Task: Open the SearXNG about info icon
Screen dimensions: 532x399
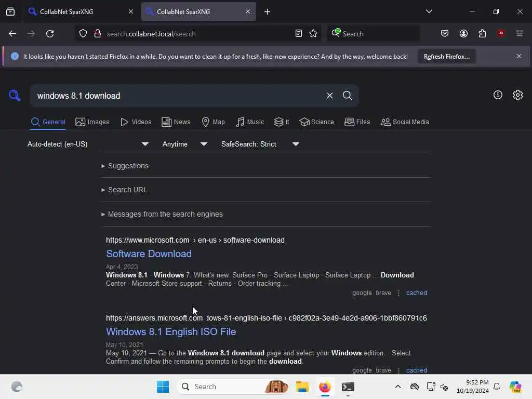Action: (x=498, y=95)
